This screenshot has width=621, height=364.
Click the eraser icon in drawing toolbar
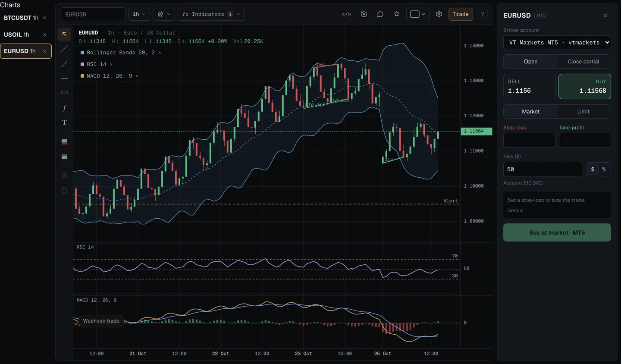click(x=64, y=176)
